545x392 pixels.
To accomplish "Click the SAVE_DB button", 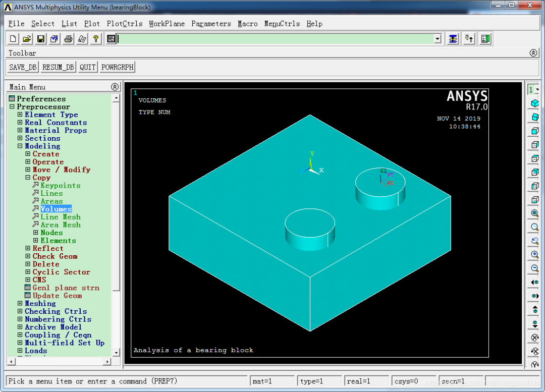I will 23,67.
